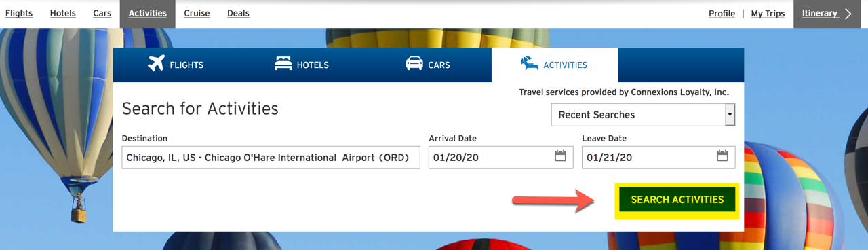The image size is (868, 250).
Task: Click the car icon on Cars tab
Action: tap(414, 64)
